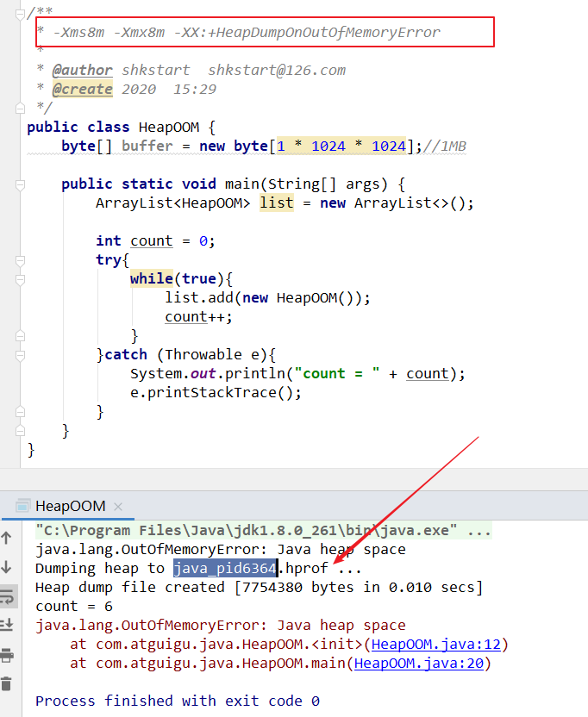Collapse the catch block fold marker
The width and height of the screenshot is (588, 717).
click(20, 355)
